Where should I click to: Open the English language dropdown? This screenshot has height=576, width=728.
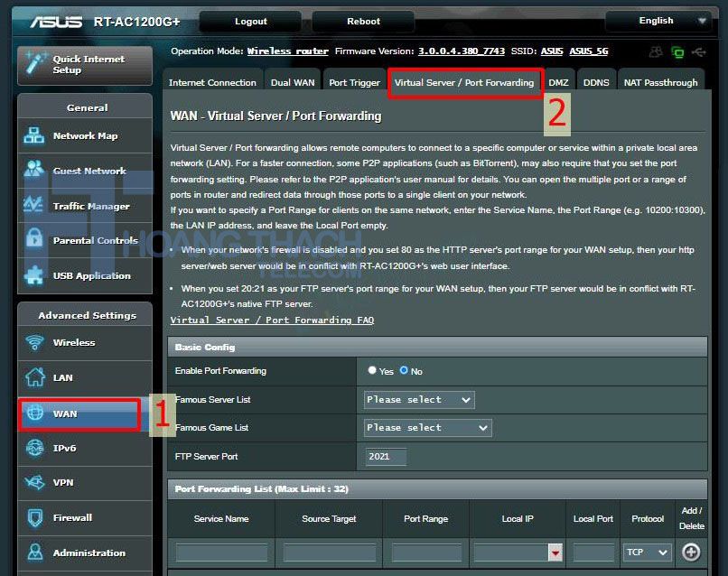(x=658, y=21)
